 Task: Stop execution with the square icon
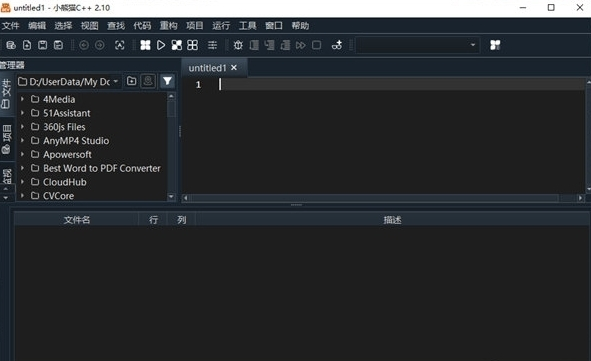[x=317, y=45]
